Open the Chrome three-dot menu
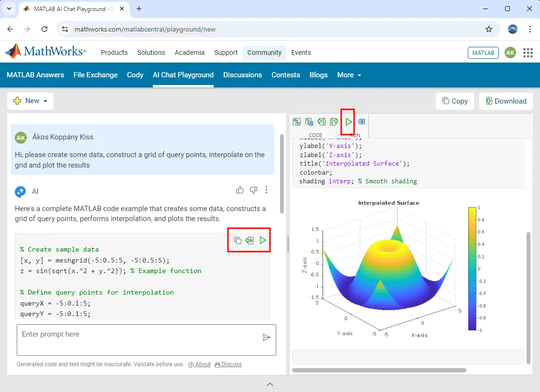The width and height of the screenshot is (540, 392). pos(529,29)
